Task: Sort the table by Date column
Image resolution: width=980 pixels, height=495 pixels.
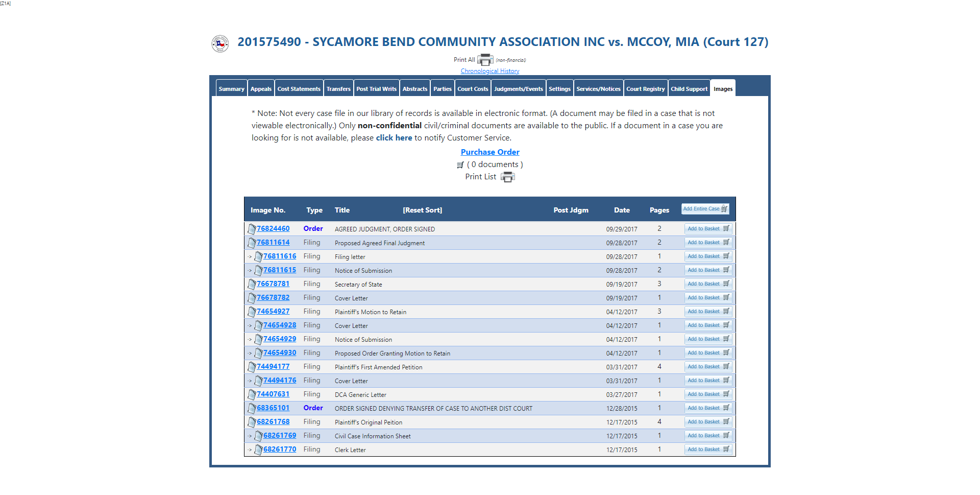Action: pyautogui.click(x=622, y=210)
